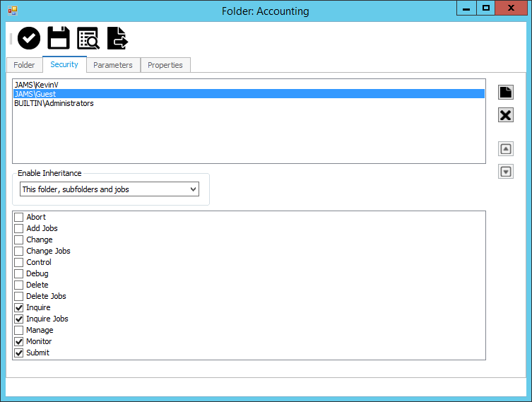Select BUILTIN\Administrators entry
532x402 pixels.
pos(249,103)
